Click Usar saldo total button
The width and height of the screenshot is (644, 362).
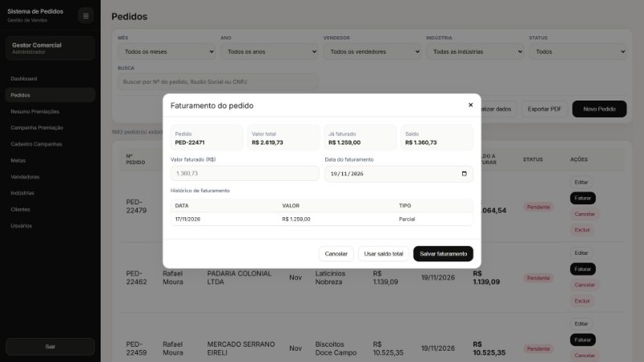[x=383, y=253]
